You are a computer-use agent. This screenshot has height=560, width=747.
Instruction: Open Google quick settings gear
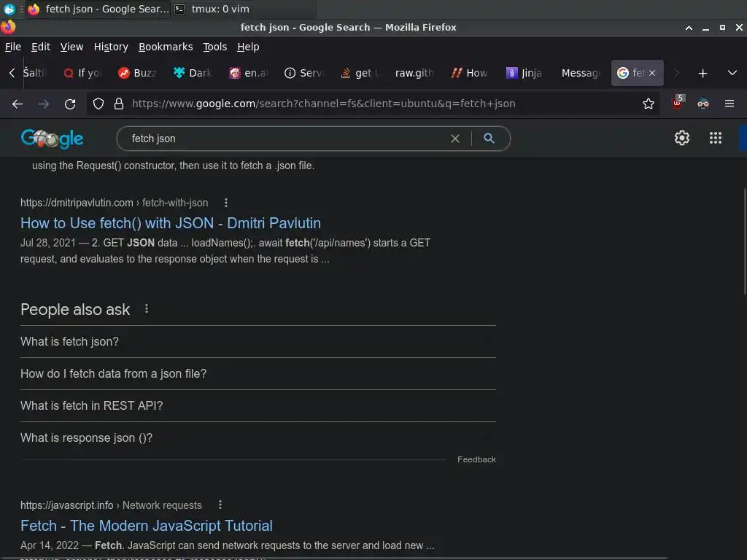[x=682, y=138]
